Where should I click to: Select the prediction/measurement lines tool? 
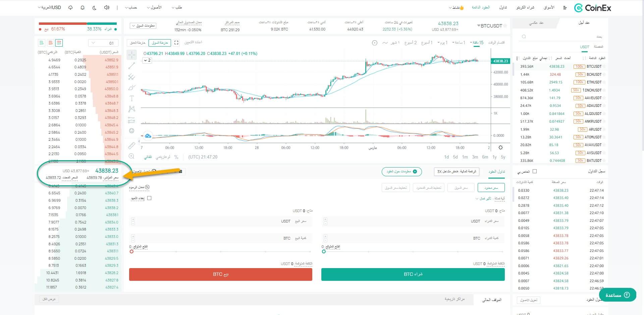[x=131, y=120]
